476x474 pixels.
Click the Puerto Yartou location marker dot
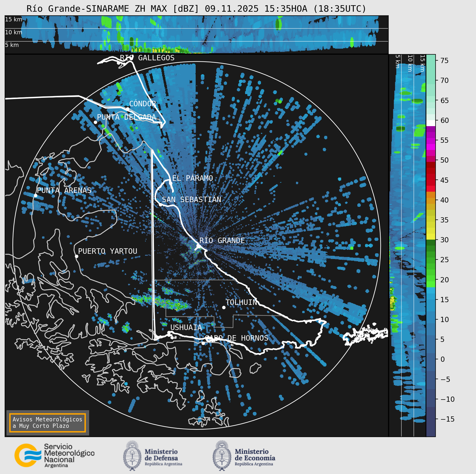77,256
